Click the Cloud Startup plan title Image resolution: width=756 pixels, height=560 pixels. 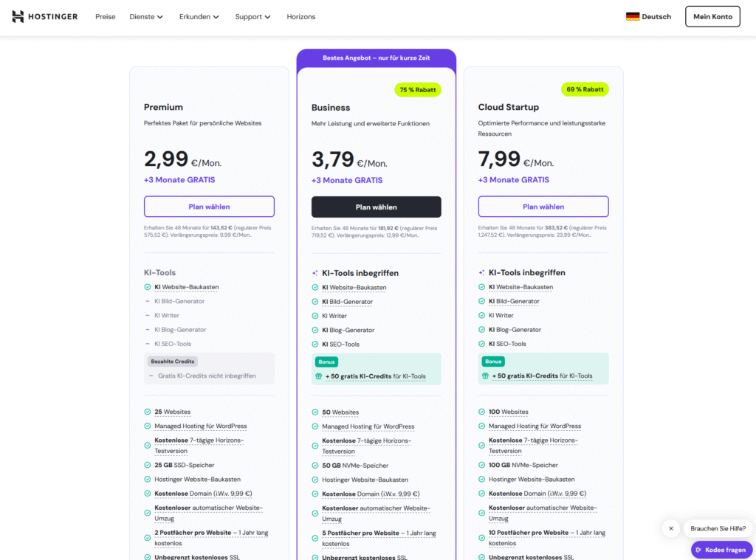click(509, 107)
